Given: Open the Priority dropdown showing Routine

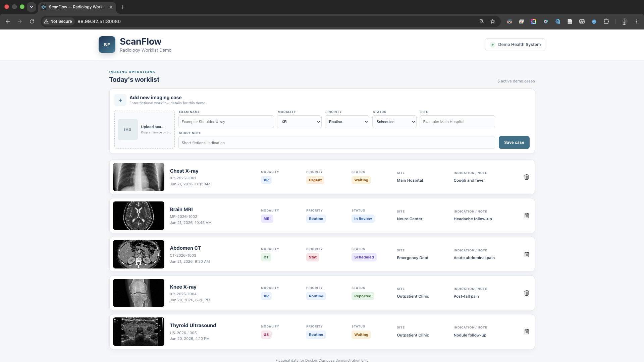Looking at the screenshot, I should (347, 122).
